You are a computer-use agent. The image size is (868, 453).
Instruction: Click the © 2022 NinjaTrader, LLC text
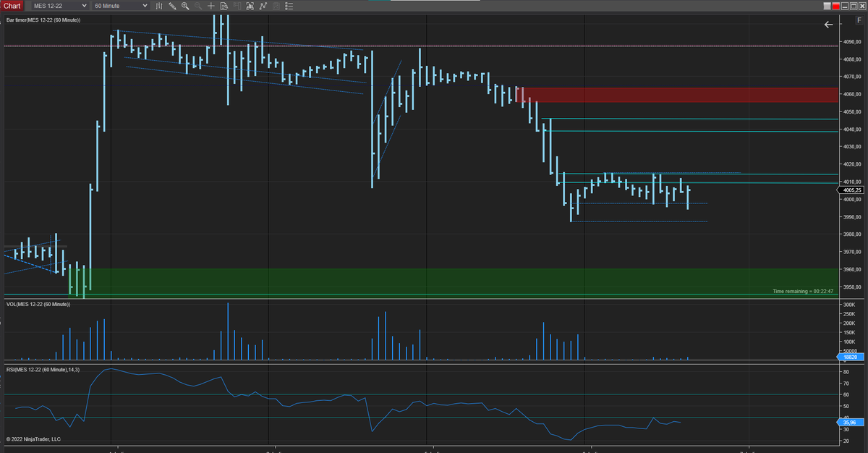click(33, 439)
